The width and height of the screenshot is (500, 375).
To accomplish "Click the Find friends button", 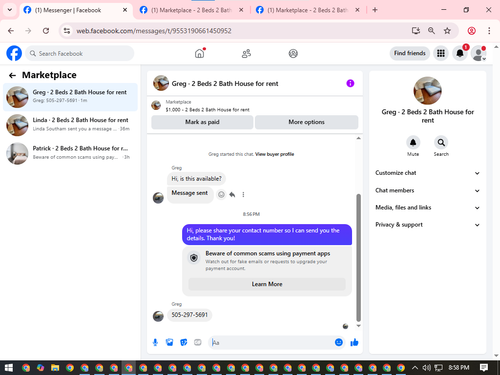I will (x=410, y=53).
